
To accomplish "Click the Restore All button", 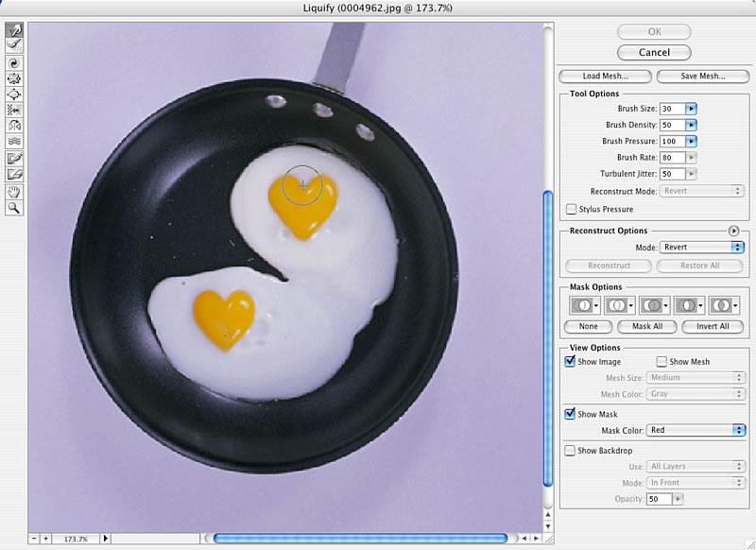I will point(699,266).
